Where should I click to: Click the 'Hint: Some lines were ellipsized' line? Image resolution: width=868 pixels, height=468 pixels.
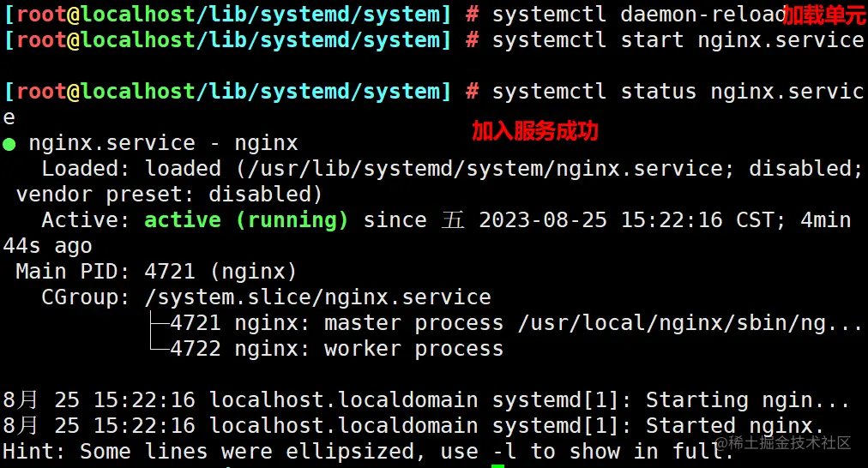point(368,452)
